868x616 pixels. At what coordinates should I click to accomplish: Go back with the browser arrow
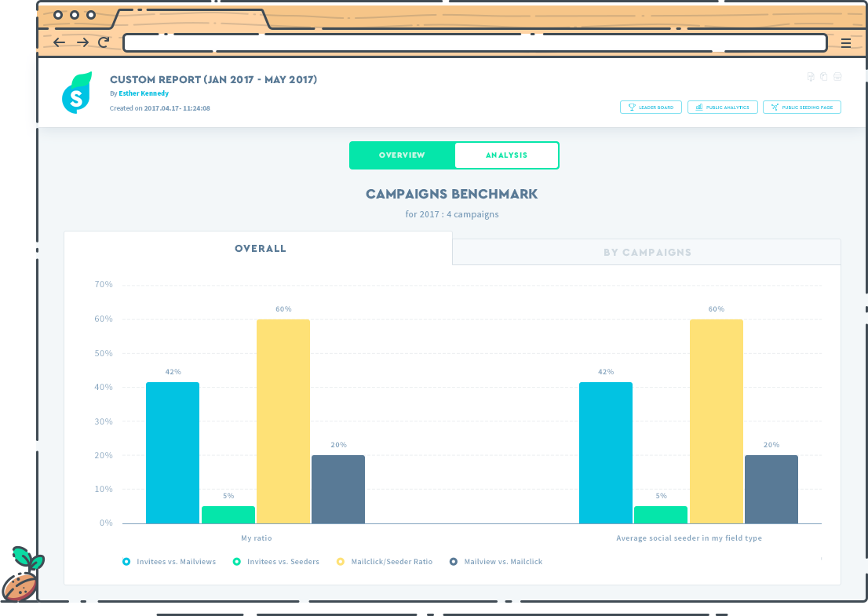(x=59, y=42)
